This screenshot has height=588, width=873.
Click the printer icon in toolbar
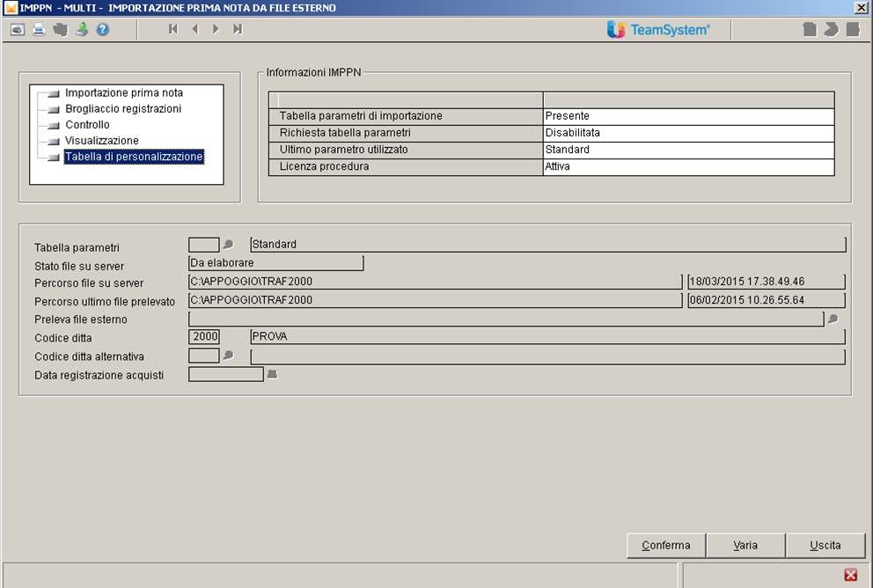[39, 30]
